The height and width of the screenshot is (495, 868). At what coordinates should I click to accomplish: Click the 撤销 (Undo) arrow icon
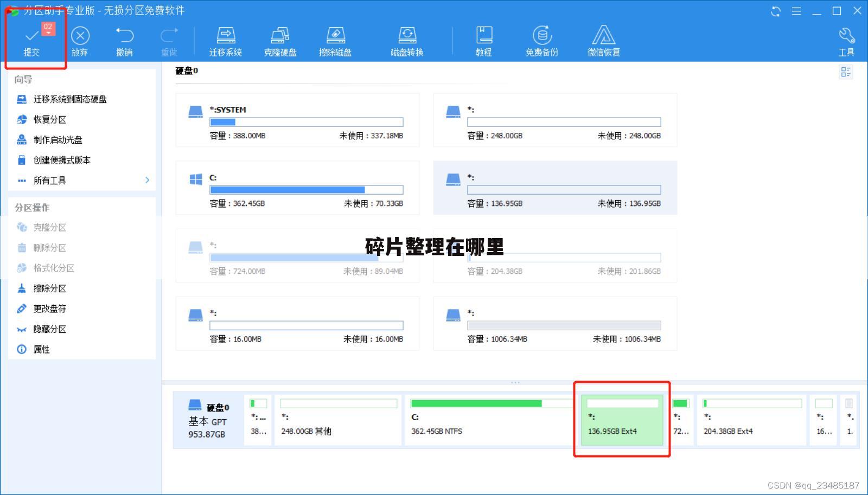coord(124,36)
